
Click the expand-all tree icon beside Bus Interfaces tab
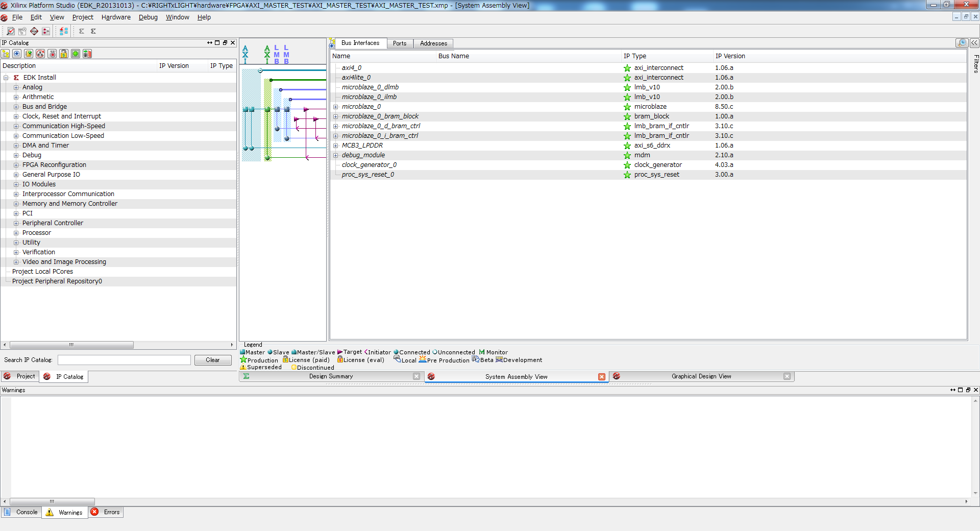click(x=332, y=40)
